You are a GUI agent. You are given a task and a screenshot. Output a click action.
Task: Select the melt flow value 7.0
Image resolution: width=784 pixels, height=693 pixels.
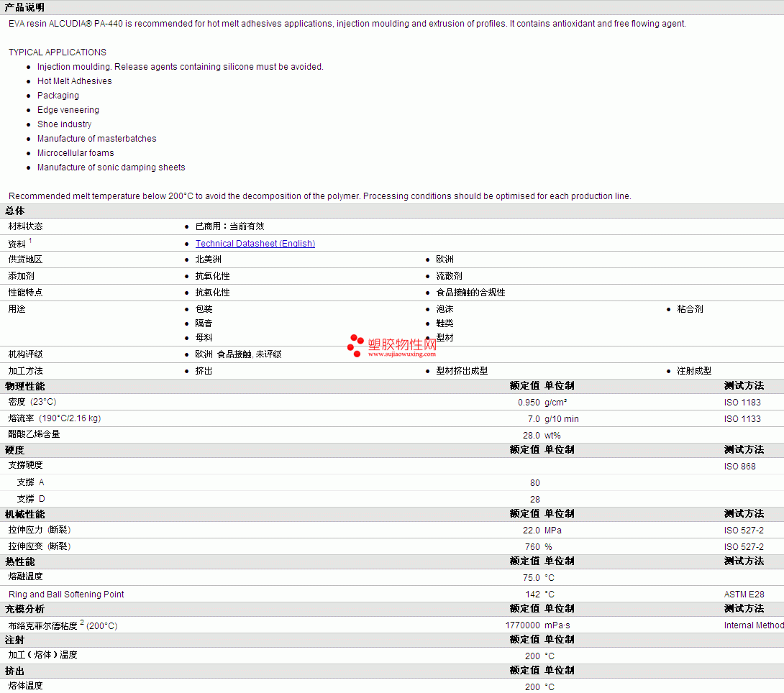tap(534, 418)
